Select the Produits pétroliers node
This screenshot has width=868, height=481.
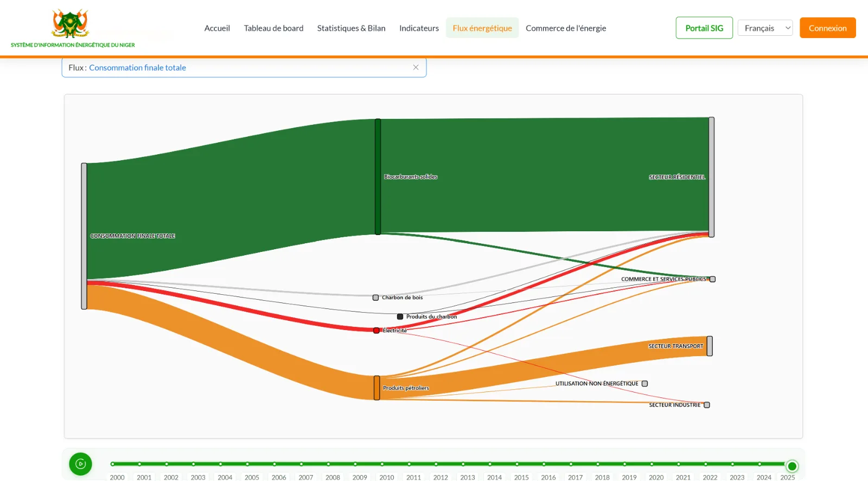point(377,388)
